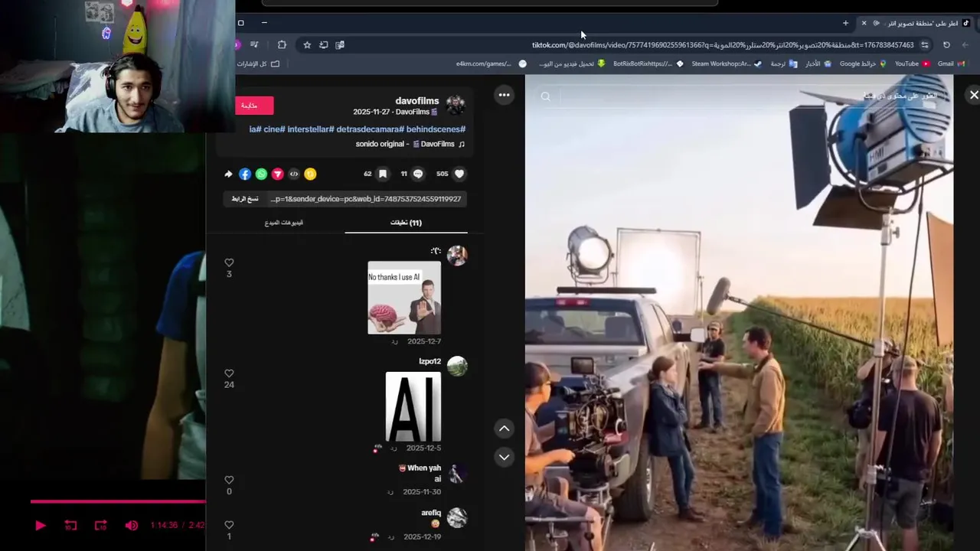Viewport: 980px width, 551px height.
Task: Open more share options arrow
Action: pyautogui.click(x=228, y=174)
